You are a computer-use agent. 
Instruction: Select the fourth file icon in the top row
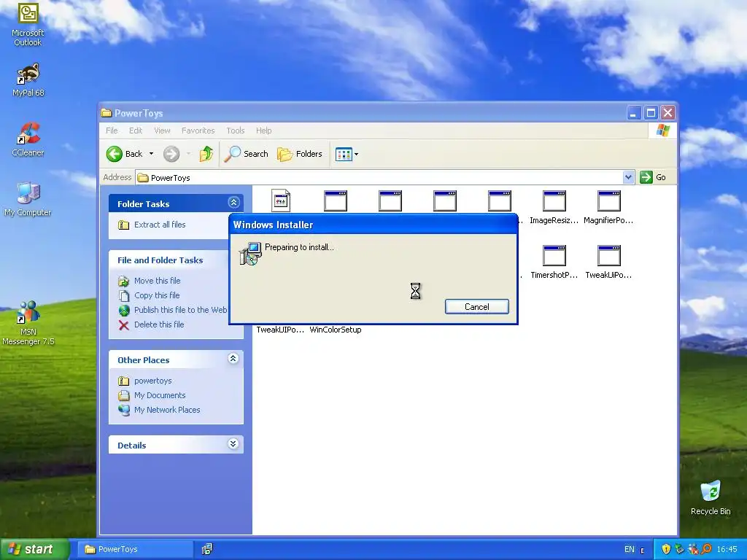[x=445, y=201]
